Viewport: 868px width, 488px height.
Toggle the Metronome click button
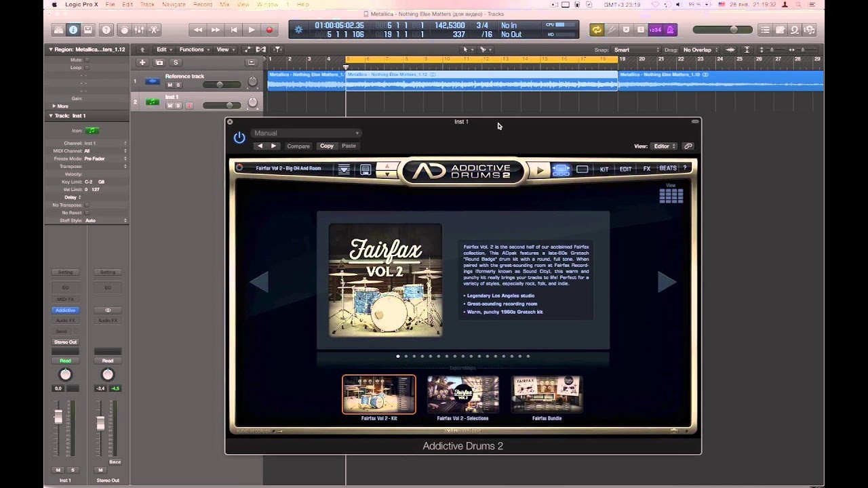pos(670,30)
